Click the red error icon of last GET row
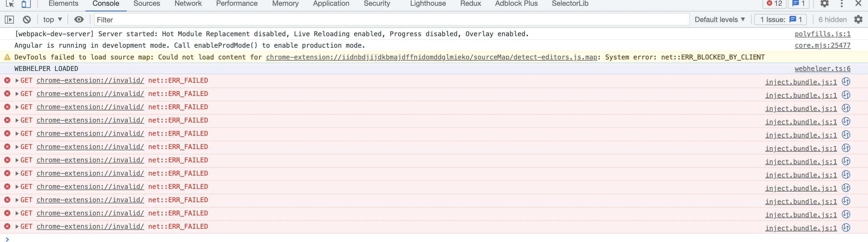Viewport: 868px width, 242px height. (x=7, y=227)
